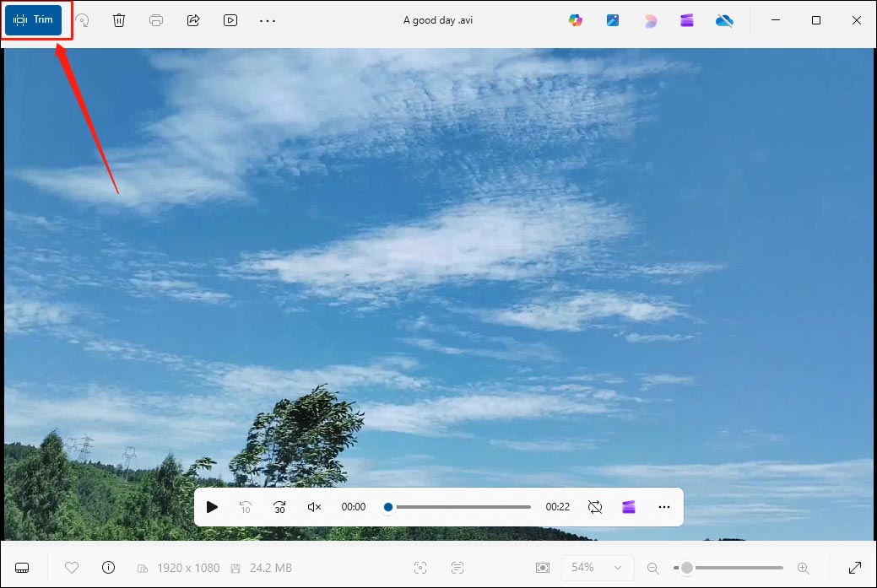The width and height of the screenshot is (877, 588).
Task: Delete 'A good day .avi' using the trash icon
Action: (118, 19)
